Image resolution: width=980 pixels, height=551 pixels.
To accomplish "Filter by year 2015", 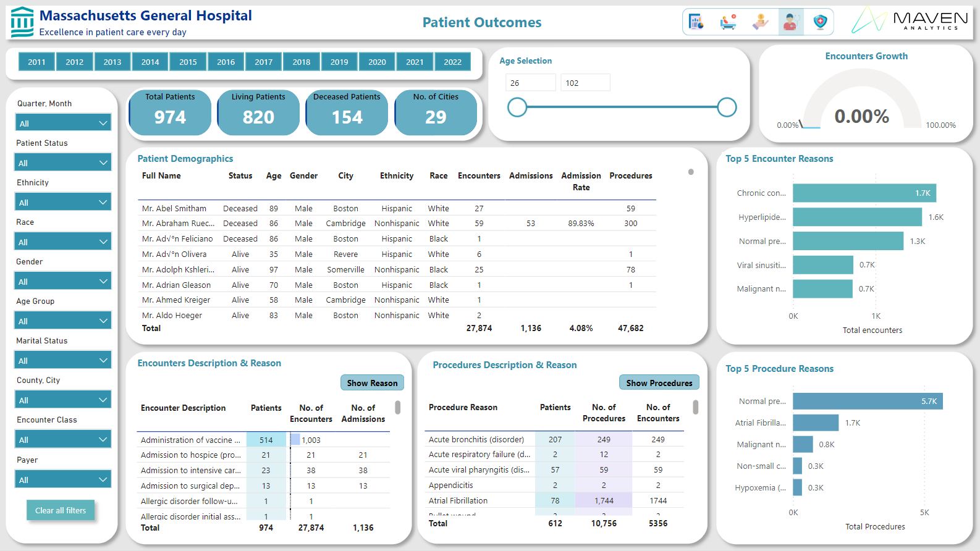I will coord(188,62).
